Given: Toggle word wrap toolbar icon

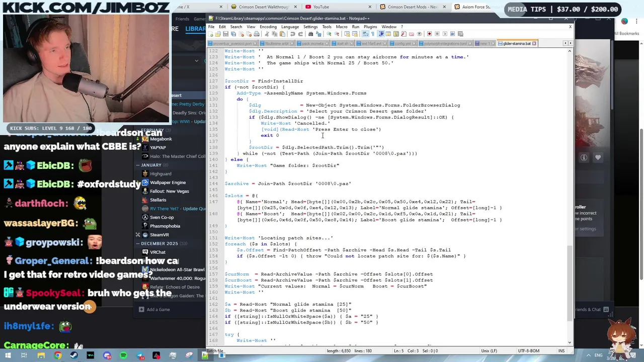Looking at the screenshot, I should pos(365,34).
